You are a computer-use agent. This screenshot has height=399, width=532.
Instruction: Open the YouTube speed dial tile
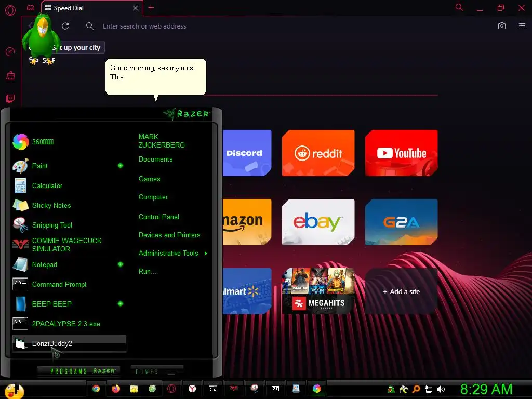point(402,153)
